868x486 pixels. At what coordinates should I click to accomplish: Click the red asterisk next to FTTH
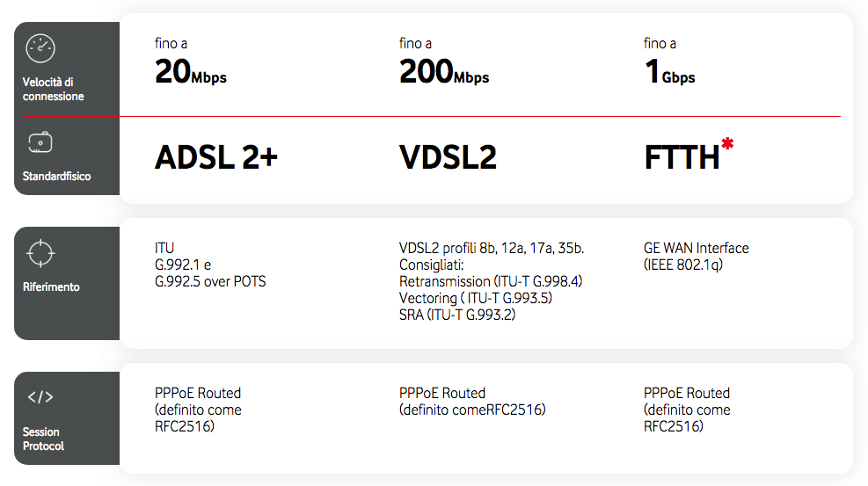pos(727,144)
